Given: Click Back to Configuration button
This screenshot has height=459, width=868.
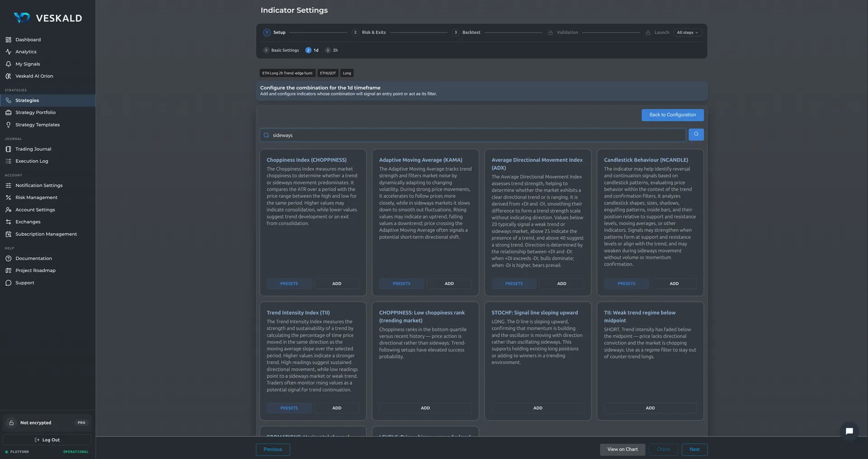Looking at the screenshot, I should 672,115.
